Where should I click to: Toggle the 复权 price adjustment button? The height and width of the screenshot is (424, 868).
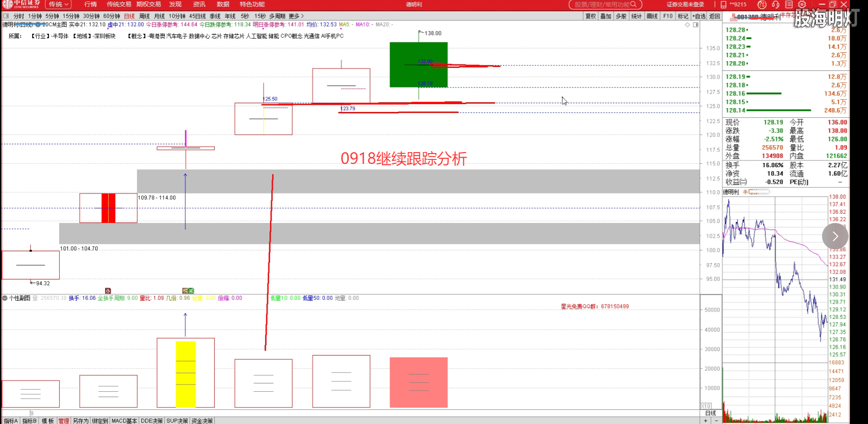(591, 16)
